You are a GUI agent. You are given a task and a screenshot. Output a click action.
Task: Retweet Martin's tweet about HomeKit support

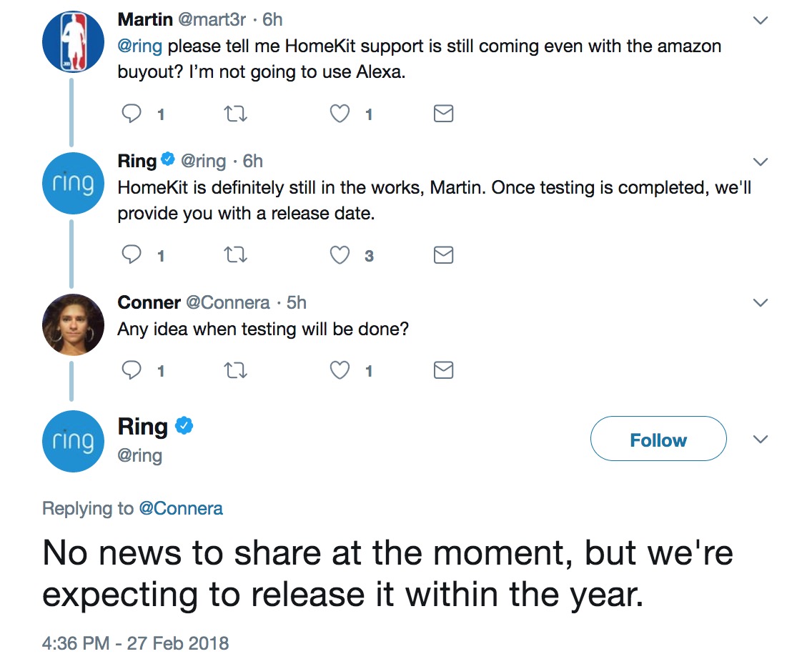coord(236,114)
